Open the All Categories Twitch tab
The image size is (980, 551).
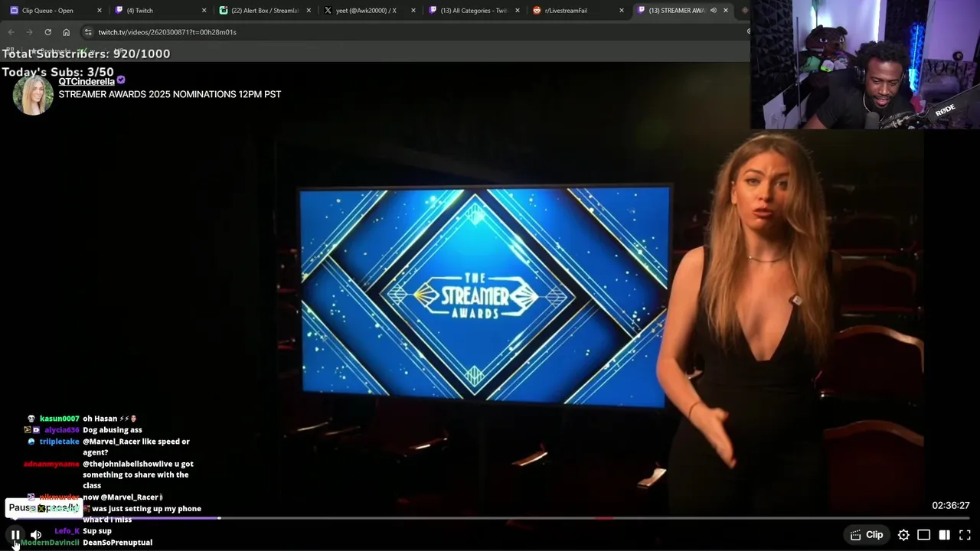(x=473, y=11)
